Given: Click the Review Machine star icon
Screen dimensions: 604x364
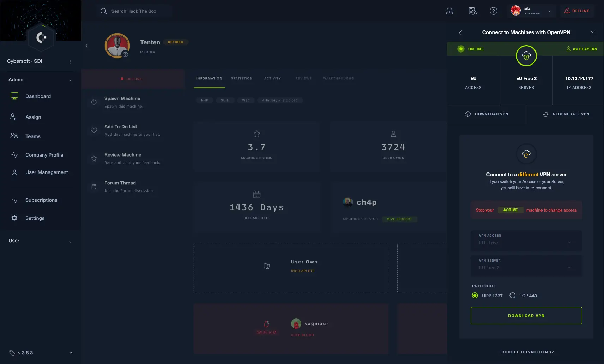Looking at the screenshot, I should (94, 158).
